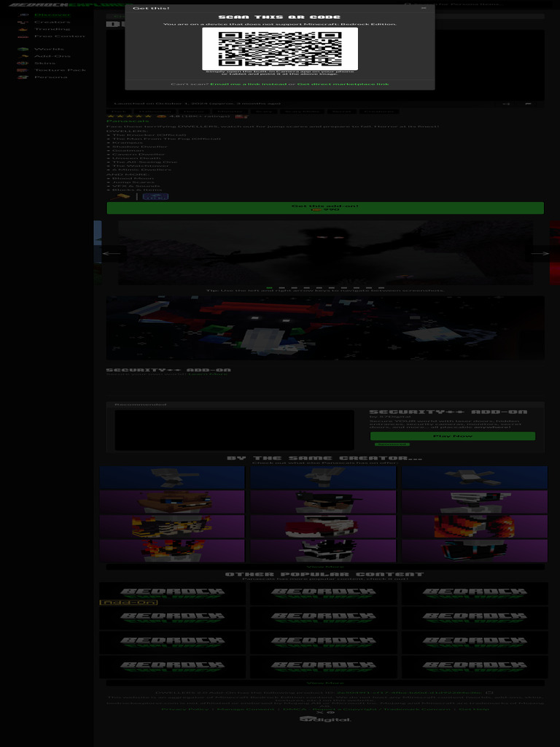
Task: Open Get direct marketplace link
Action: (343, 85)
